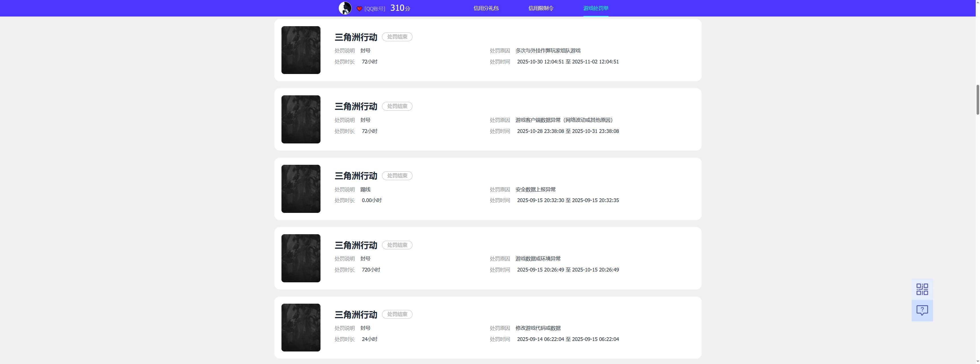This screenshot has width=980, height=364.
Task: Click 三角洲行动 title on the 游戏数据或环境异常 card
Action: pyautogui.click(x=356, y=245)
